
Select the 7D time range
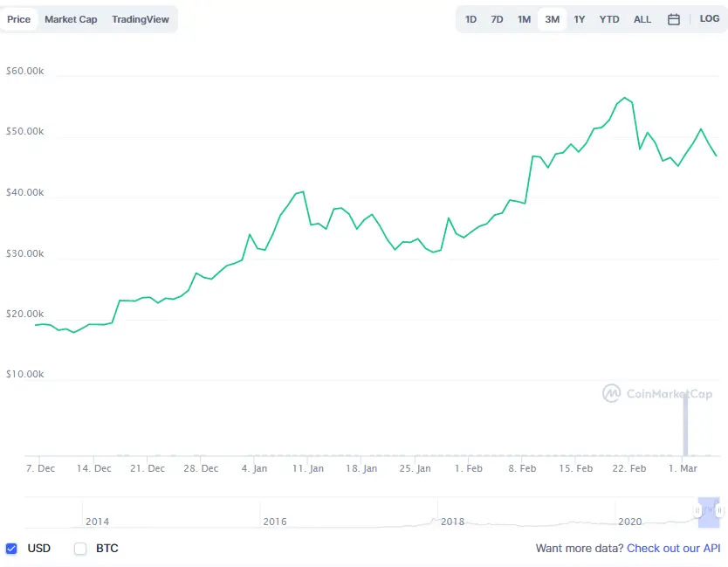(x=497, y=19)
